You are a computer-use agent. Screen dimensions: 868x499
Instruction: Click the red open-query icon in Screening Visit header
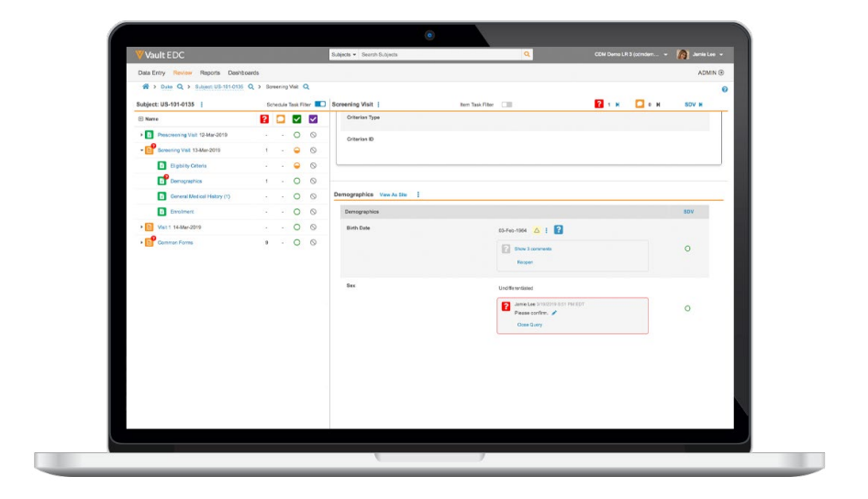(x=599, y=105)
